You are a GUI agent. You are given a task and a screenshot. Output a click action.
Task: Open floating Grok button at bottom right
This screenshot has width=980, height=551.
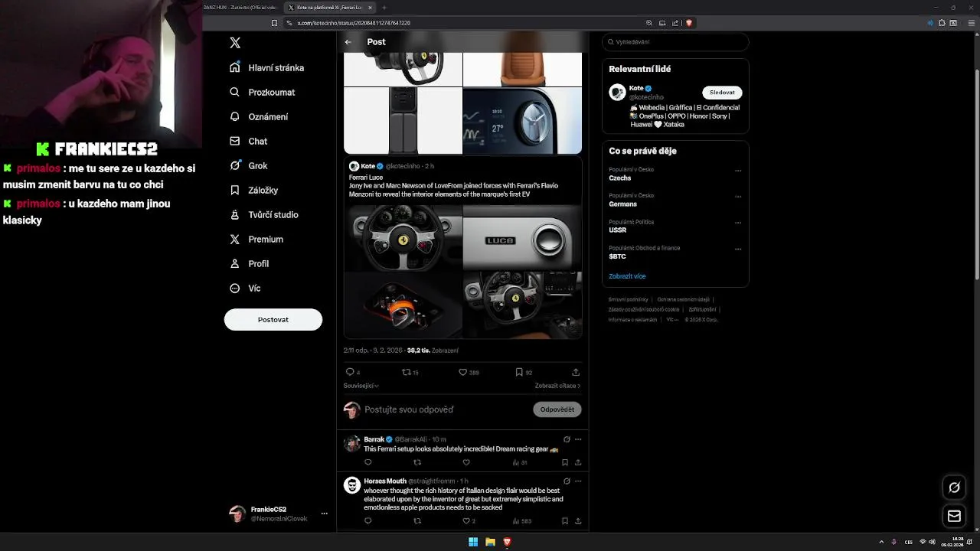[x=954, y=487]
